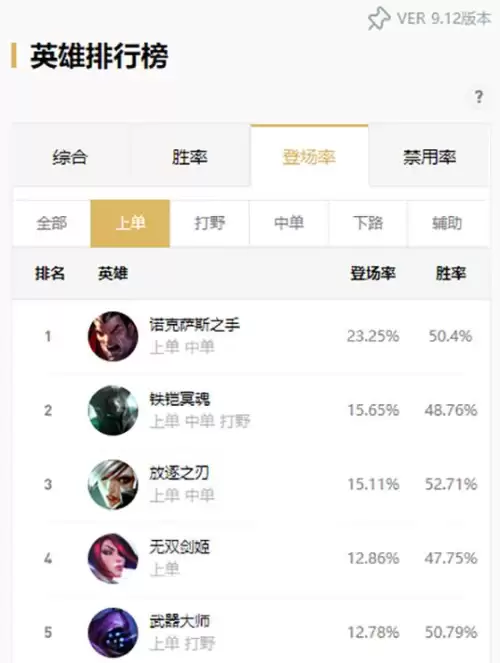The image size is (500, 663).
Task: Open the question mark help icon
Action: [x=478, y=97]
